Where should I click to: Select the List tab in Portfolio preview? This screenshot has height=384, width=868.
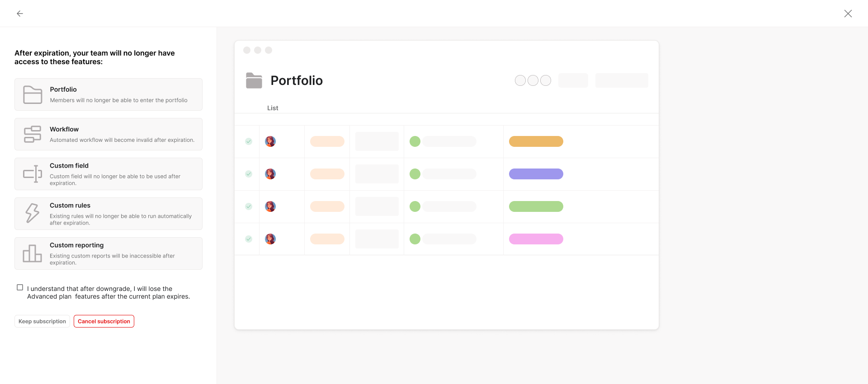(273, 108)
